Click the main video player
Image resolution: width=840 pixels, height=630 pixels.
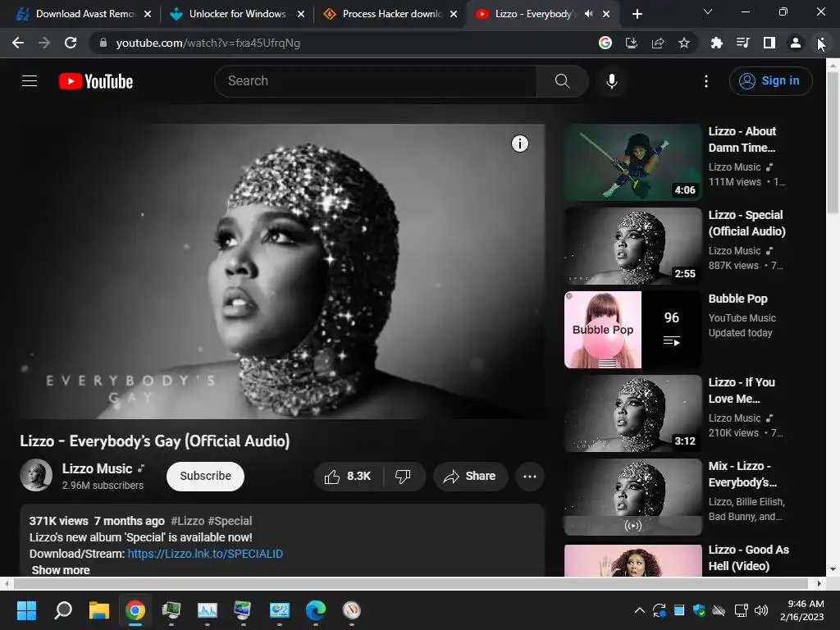(x=282, y=271)
